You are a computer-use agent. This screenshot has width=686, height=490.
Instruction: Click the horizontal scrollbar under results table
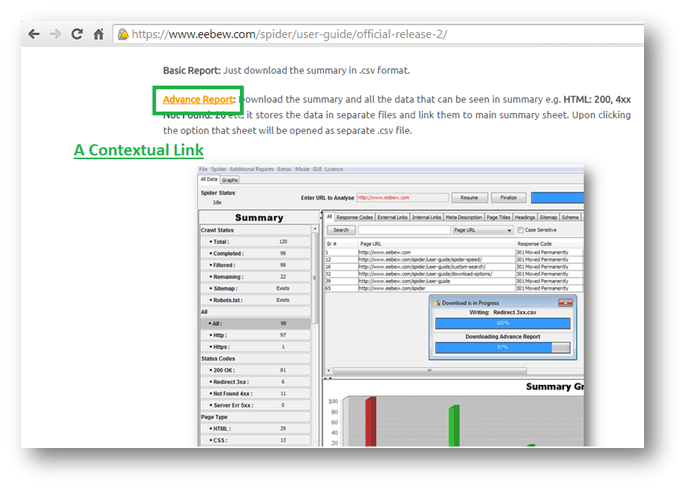coord(429,371)
